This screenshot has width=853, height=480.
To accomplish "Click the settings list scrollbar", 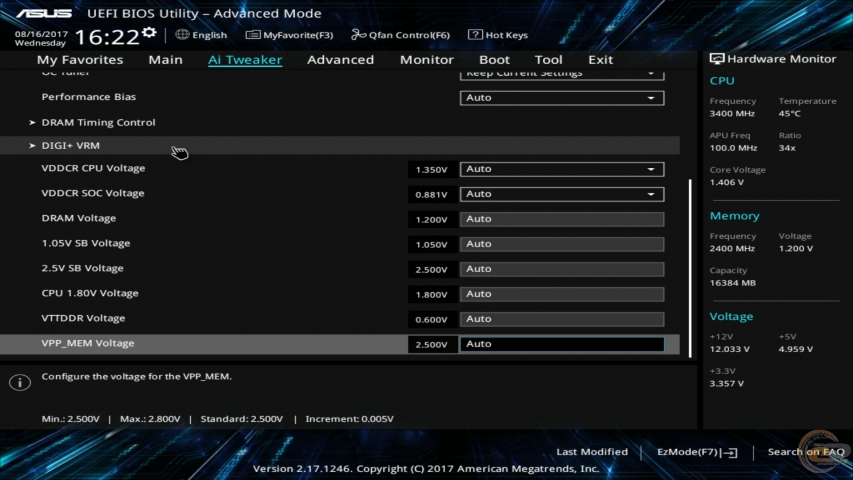I will 690,268.
